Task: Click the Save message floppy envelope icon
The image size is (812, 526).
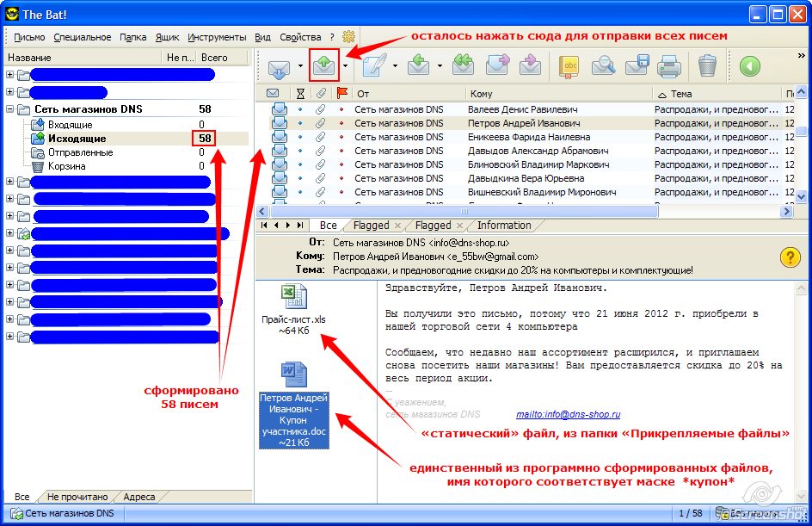Action: click(637, 65)
